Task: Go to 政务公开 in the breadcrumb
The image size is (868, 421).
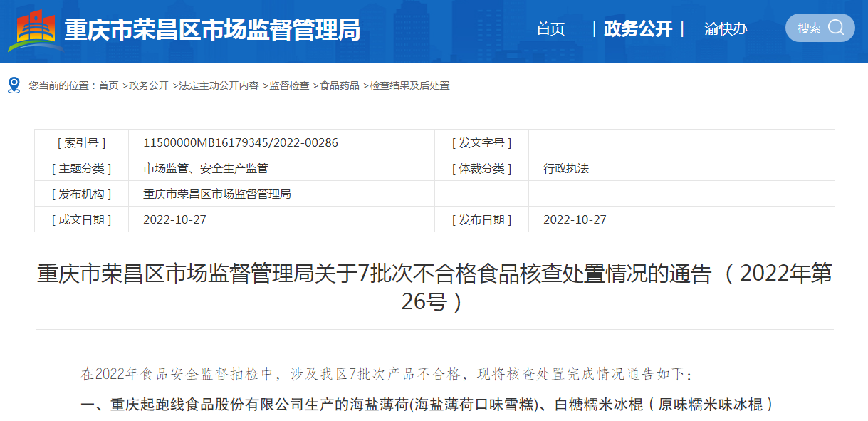Action: [149, 85]
